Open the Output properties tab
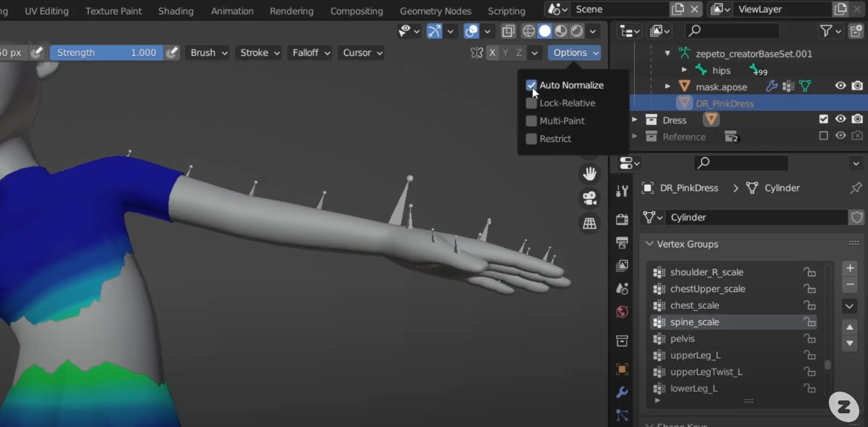The height and width of the screenshot is (427, 868). tap(622, 243)
